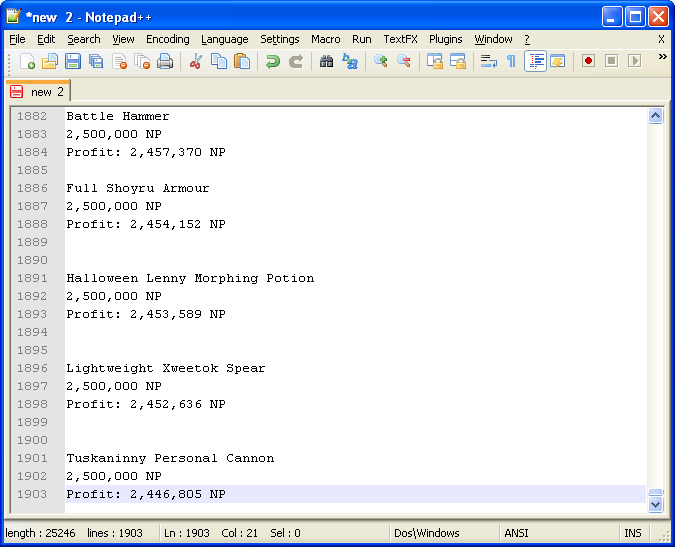Close document with menu bar X
Viewport: 675px width, 547px height.
pos(661,39)
